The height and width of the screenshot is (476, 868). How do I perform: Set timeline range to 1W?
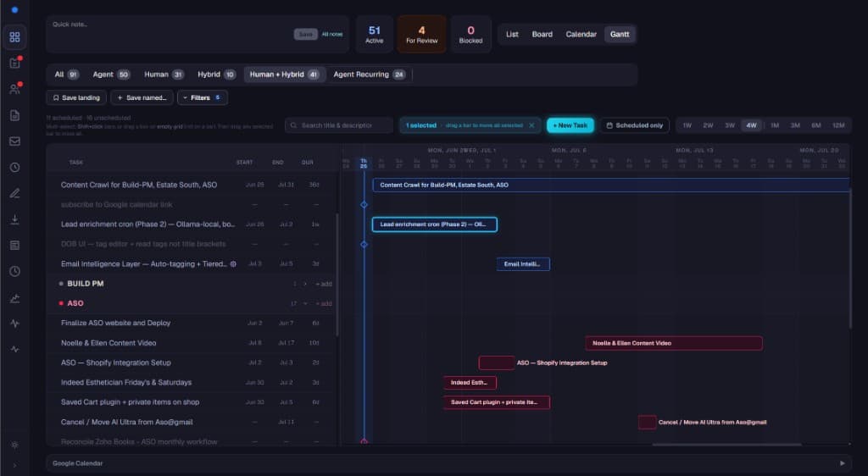687,125
